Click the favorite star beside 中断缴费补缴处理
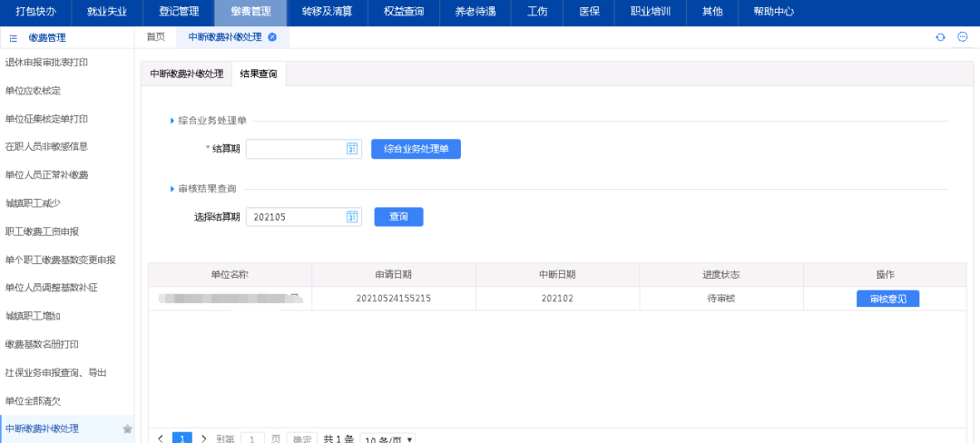The image size is (980, 443). pyautogui.click(x=127, y=429)
